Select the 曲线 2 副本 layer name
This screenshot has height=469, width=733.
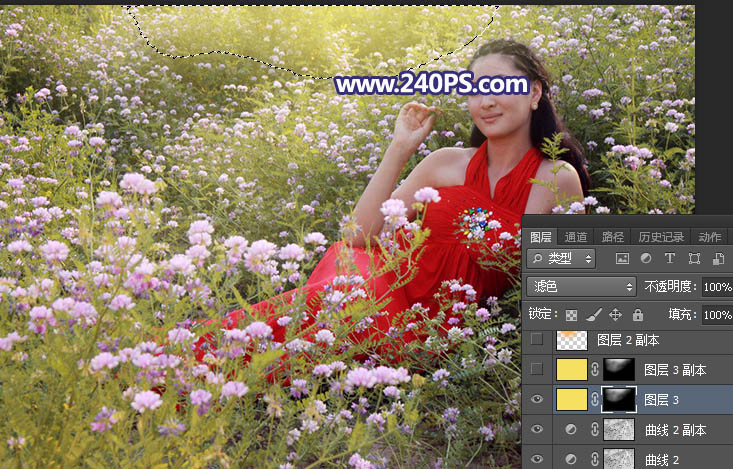pos(675,430)
